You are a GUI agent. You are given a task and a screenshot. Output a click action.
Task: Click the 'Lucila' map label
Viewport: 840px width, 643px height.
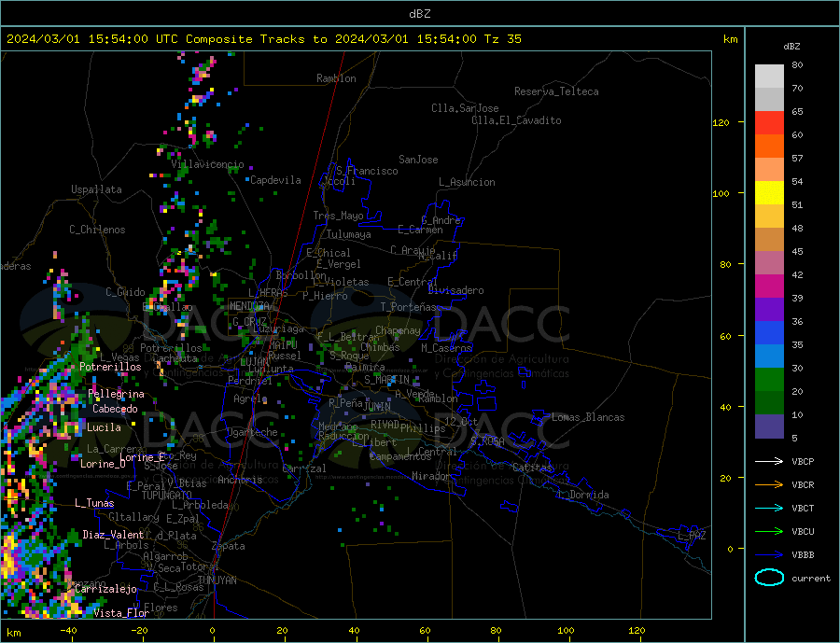tap(104, 427)
